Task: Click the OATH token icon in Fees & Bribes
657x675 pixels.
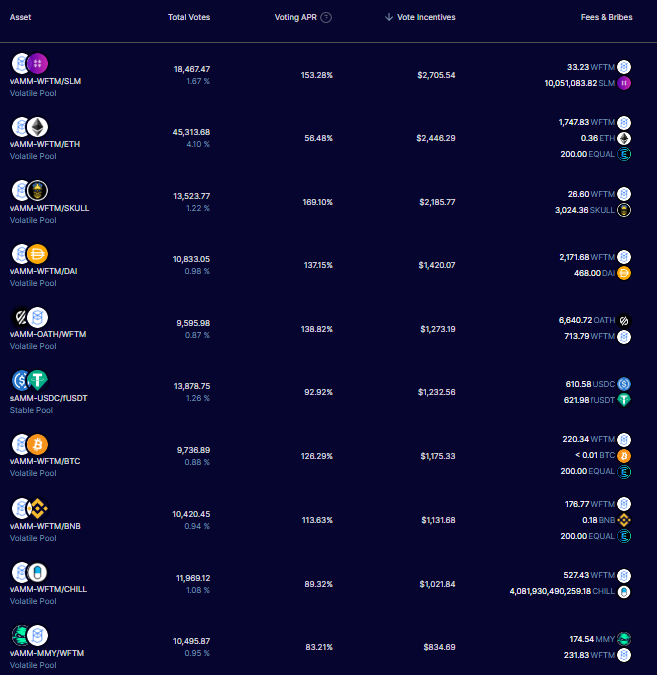Action: point(624,320)
